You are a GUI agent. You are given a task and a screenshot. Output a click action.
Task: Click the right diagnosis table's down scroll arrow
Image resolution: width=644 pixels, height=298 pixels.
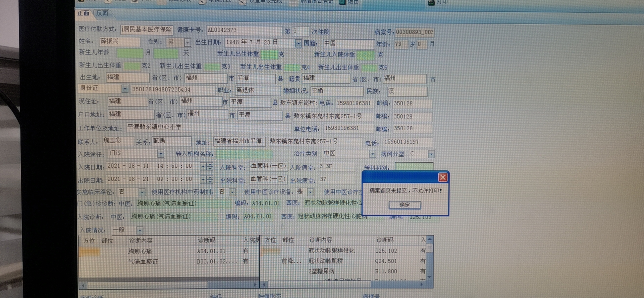(x=429, y=277)
